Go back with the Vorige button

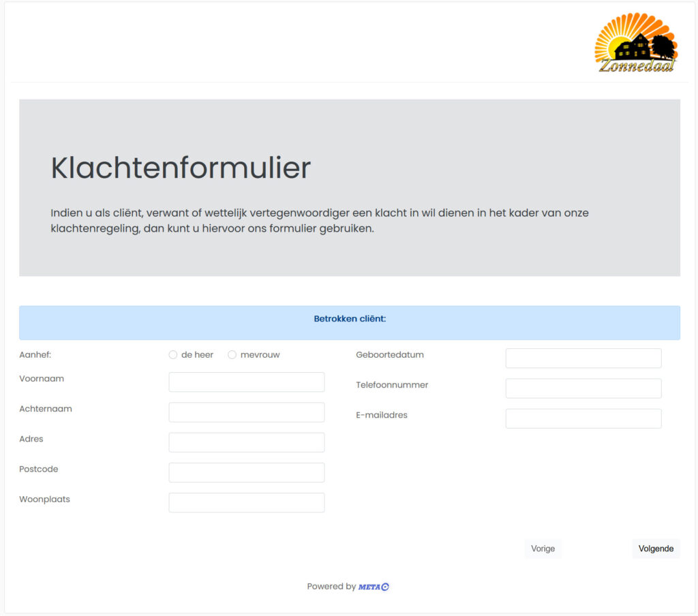(543, 549)
